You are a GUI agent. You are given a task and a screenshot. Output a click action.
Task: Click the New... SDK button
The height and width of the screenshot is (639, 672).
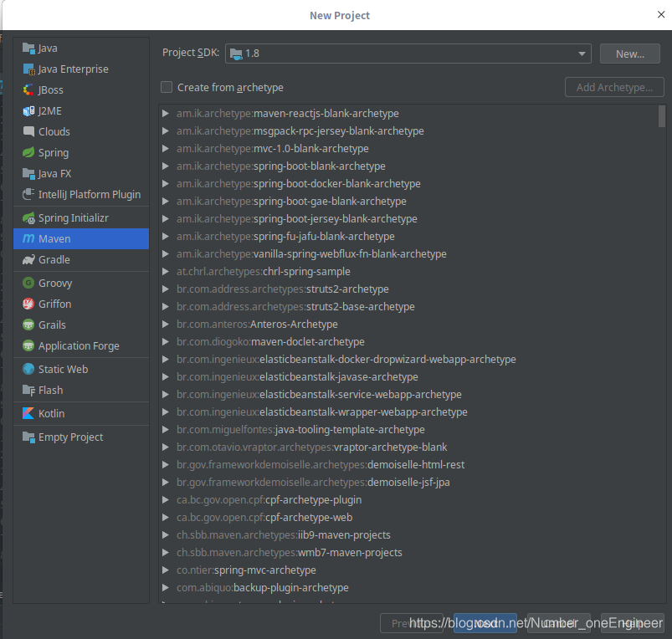(629, 54)
